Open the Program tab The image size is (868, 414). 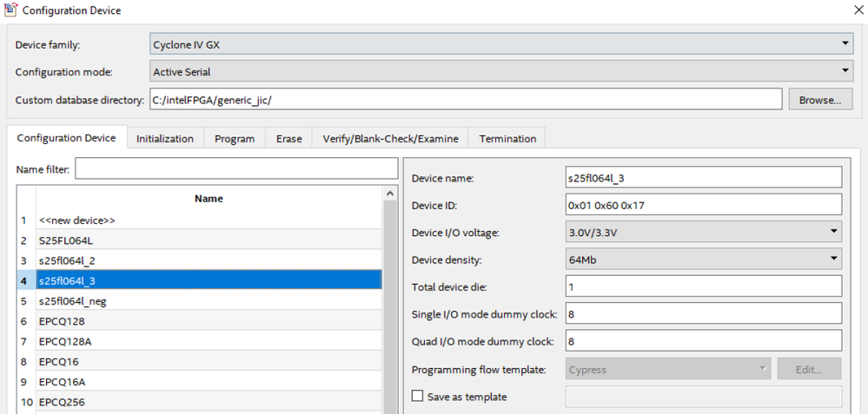235,139
